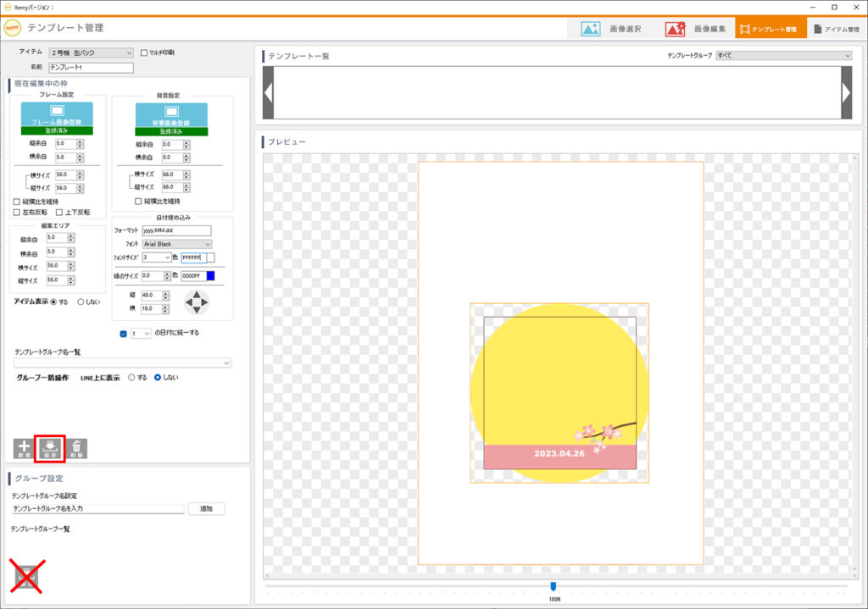Switch to the アイテム管理 tab

click(x=836, y=28)
